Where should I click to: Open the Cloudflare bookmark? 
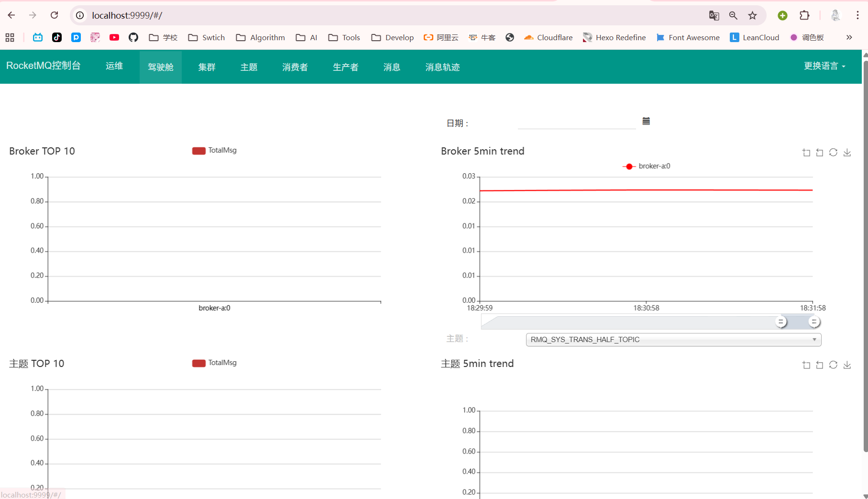[548, 37]
